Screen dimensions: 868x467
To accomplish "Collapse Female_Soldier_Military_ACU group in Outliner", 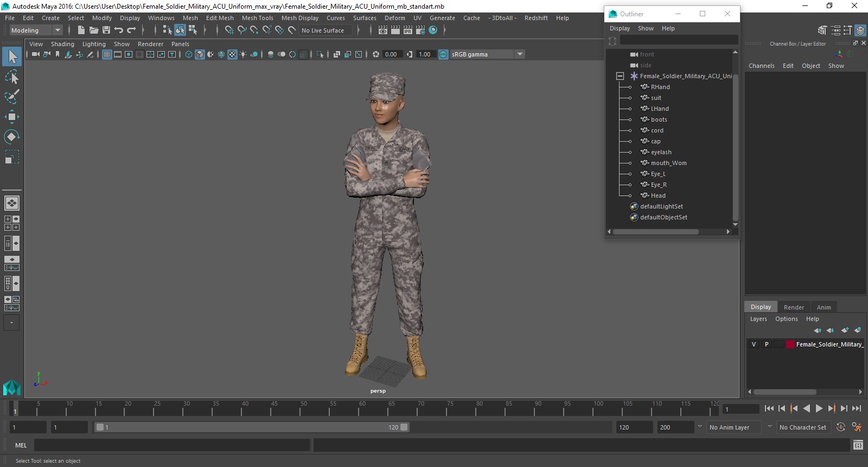I will (620, 76).
